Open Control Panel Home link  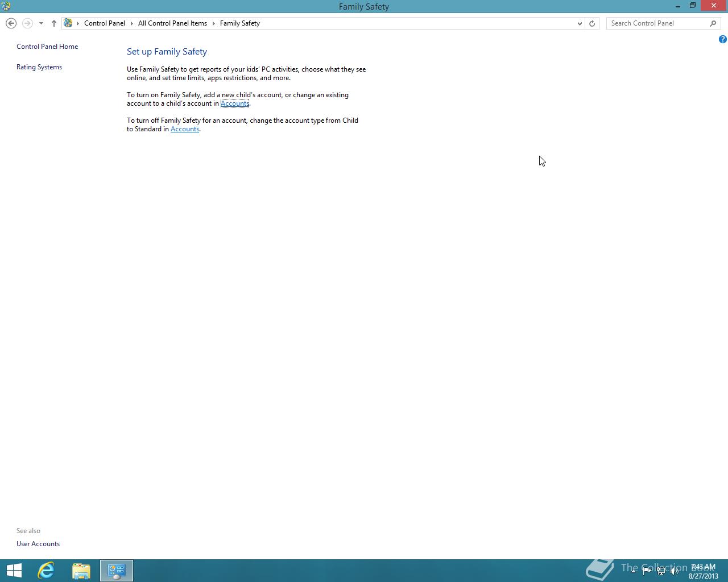pyautogui.click(x=47, y=47)
